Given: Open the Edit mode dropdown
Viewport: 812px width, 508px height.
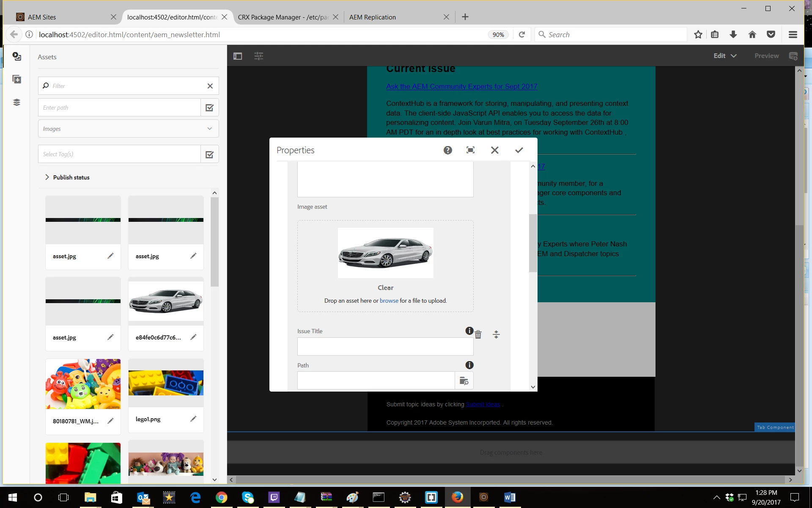Looking at the screenshot, I should tap(725, 56).
